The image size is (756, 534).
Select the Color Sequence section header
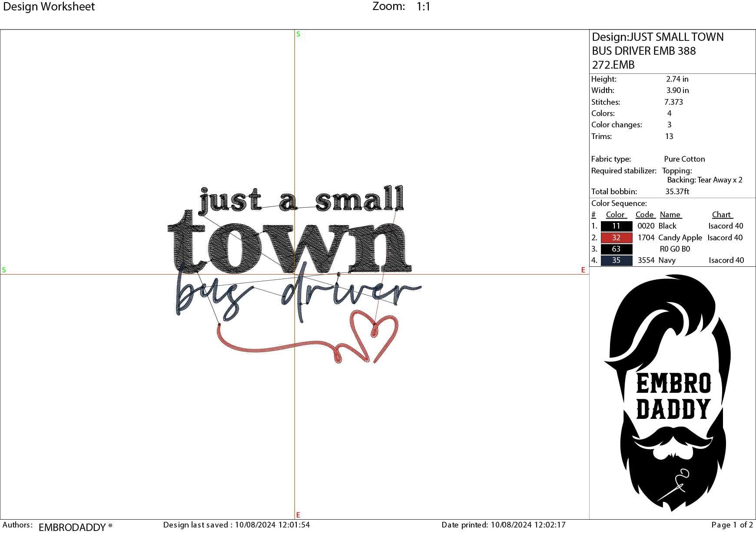(619, 203)
